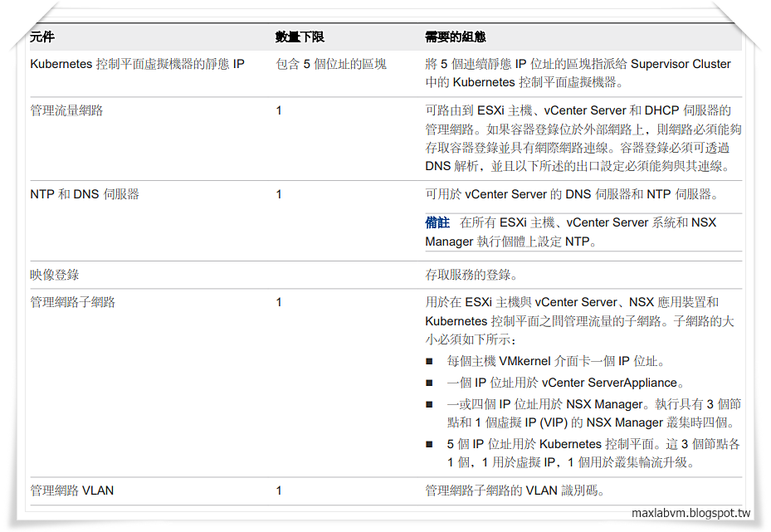771x532 pixels.
Task: Click the 管理流量網路 row label
Action: point(66,110)
